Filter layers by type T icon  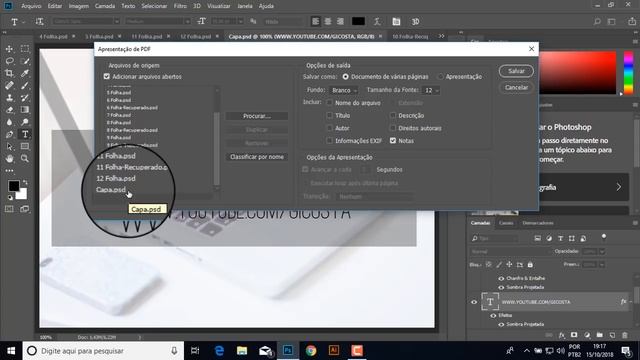click(x=560, y=238)
